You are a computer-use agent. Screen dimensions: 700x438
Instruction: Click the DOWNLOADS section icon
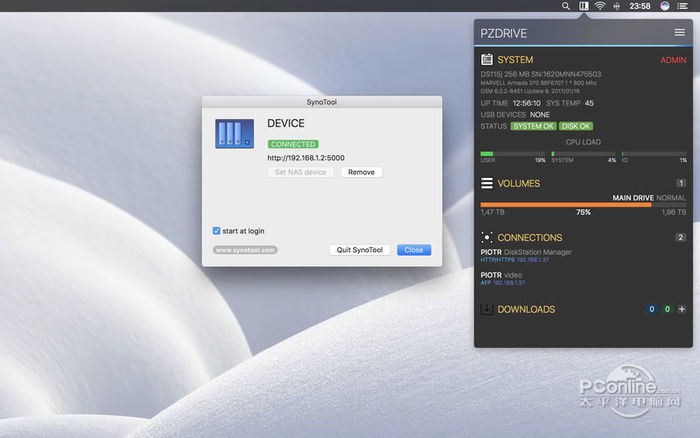487,309
